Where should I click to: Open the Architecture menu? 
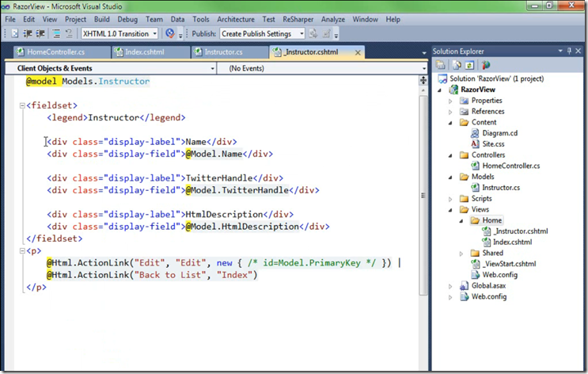click(x=236, y=19)
